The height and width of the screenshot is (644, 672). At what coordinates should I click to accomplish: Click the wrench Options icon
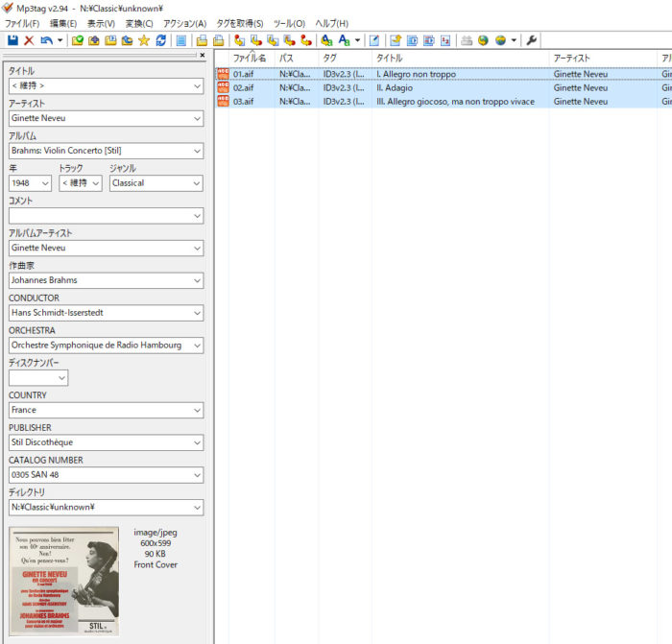[x=532, y=40]
